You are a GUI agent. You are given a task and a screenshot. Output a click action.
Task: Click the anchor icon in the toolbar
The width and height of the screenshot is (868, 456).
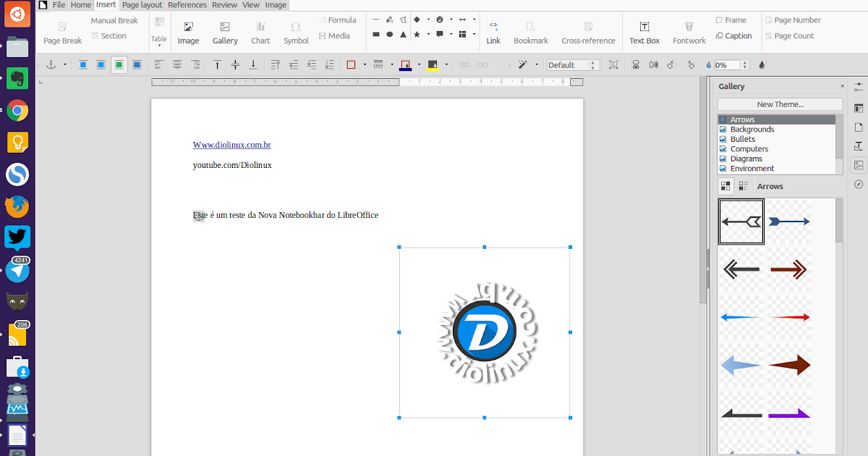(51, 64)
